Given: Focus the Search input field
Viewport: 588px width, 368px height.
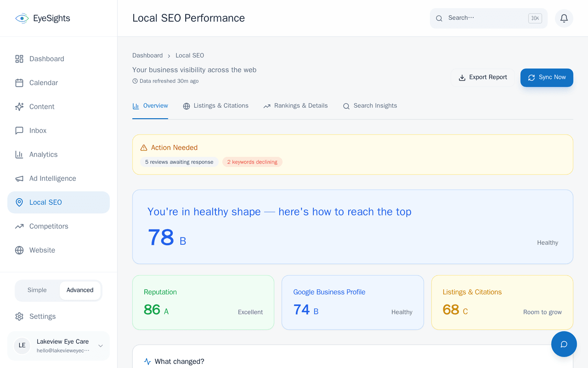Looking at the screenshot, I should (489, 18).
